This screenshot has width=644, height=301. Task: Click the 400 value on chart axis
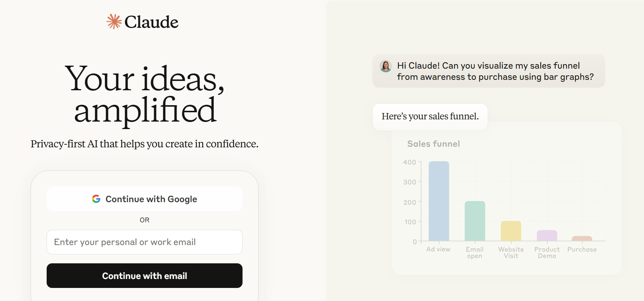(x=409, y=162)
